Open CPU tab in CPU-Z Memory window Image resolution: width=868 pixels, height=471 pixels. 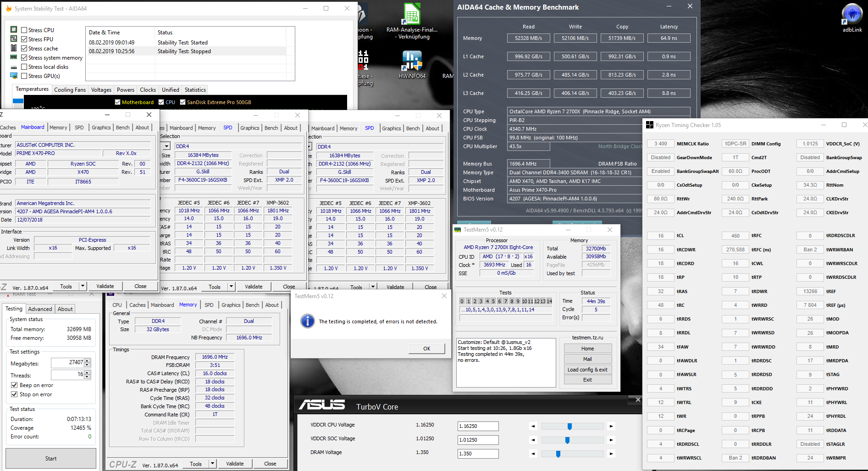(117, 305)
